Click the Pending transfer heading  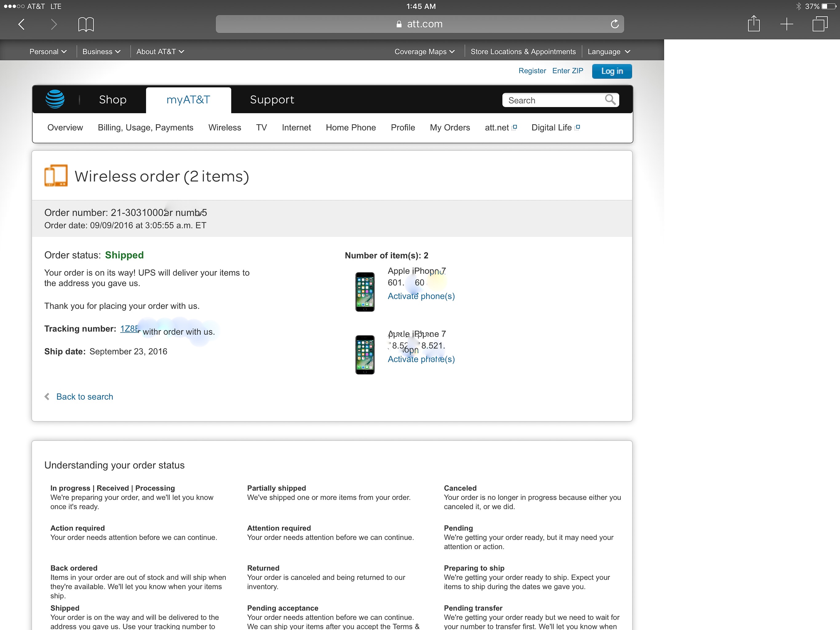[x=473, y=608]
